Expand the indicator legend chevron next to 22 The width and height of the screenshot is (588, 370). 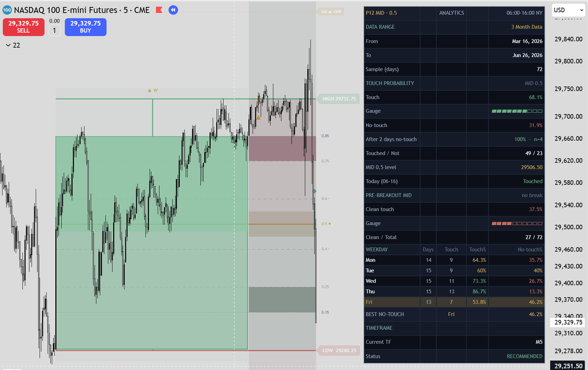(8, 46)
